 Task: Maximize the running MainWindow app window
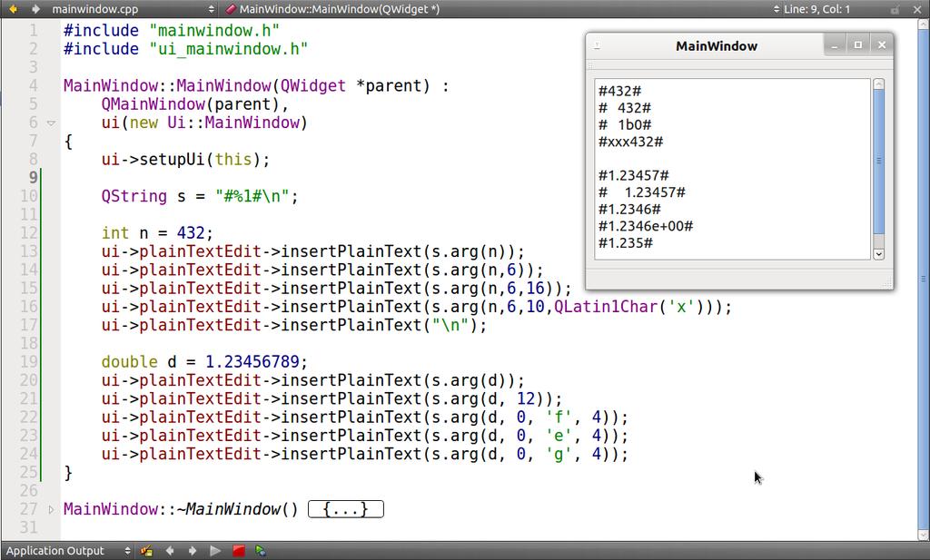tap(858, 45)
